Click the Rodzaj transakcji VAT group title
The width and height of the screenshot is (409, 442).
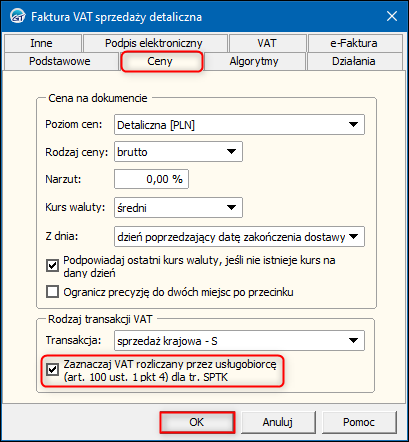tap(100, 319)
